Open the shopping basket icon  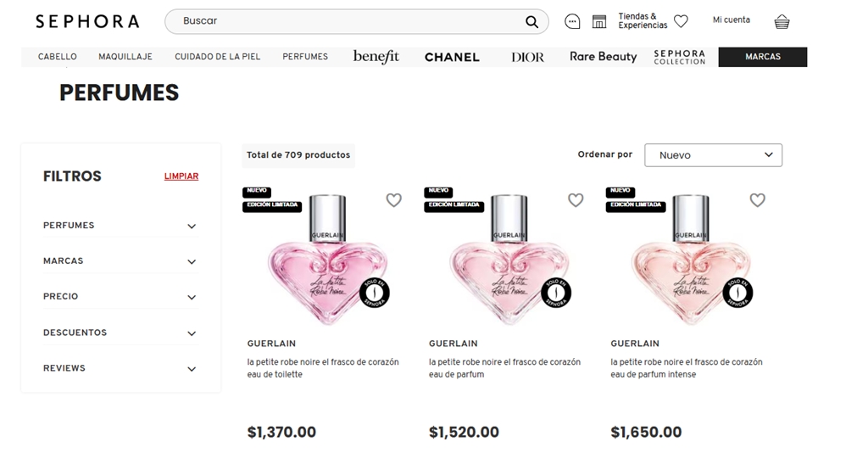782,21
